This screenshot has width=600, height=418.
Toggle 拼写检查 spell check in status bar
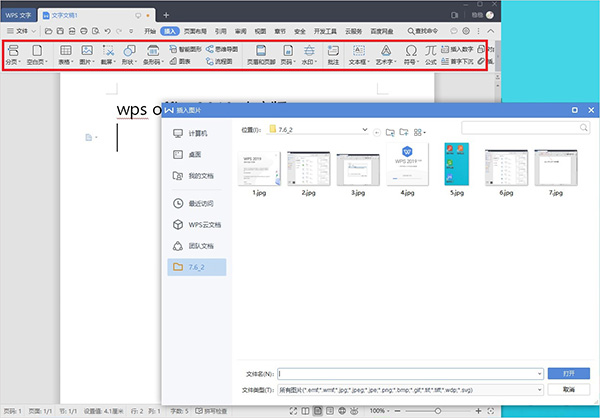[211, 411]
